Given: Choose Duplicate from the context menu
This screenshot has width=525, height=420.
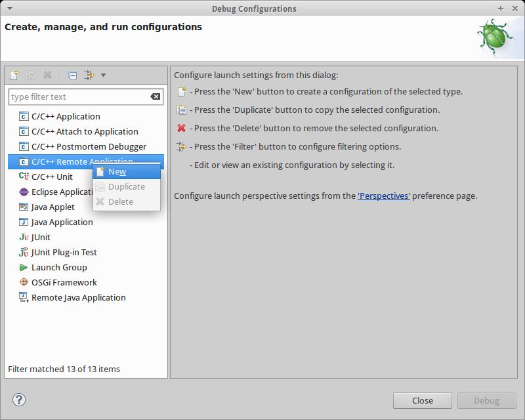Looking at the screenshot, I should click(127, 187).
